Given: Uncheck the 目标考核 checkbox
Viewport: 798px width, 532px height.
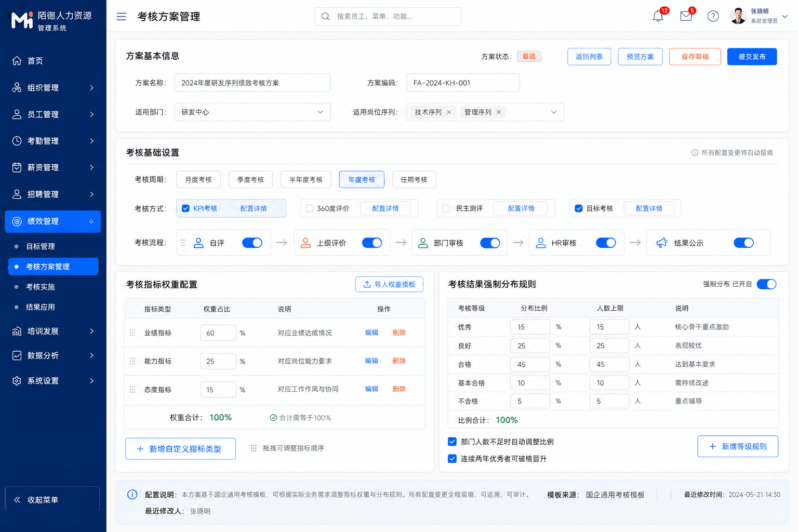Looking at the screenshot, I should coord(579,208).
